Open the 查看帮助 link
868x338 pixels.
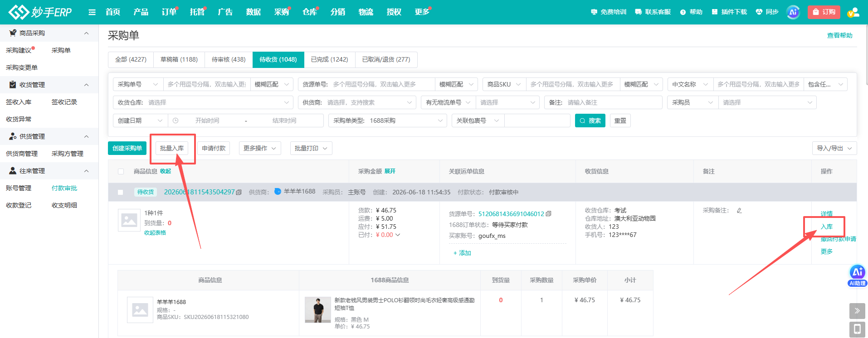(840, 35)
